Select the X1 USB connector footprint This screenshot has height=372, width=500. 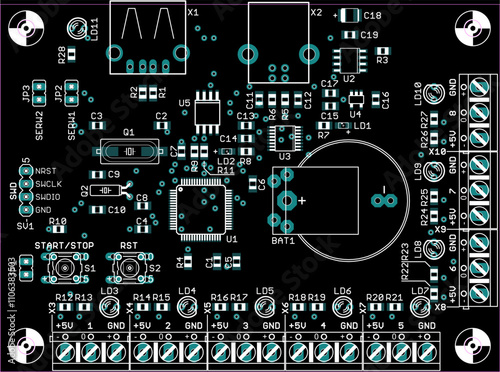[148, 37]
